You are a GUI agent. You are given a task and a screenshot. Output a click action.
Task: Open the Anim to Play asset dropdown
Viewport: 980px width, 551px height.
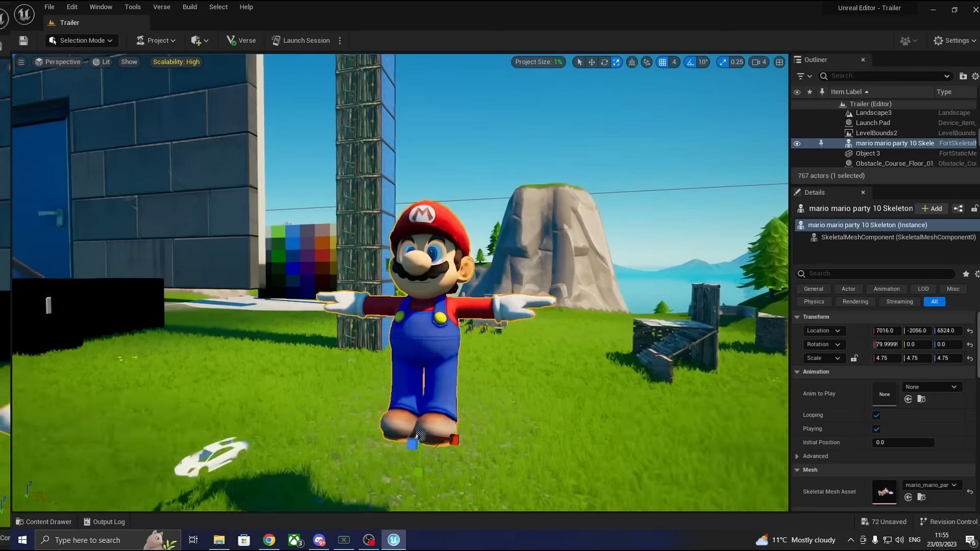932,387
